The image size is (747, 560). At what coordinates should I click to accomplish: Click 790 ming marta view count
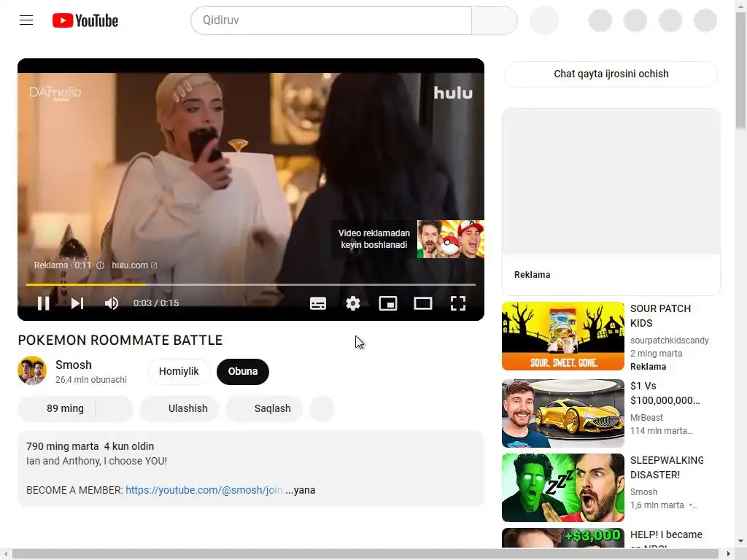tap(63, 447)
